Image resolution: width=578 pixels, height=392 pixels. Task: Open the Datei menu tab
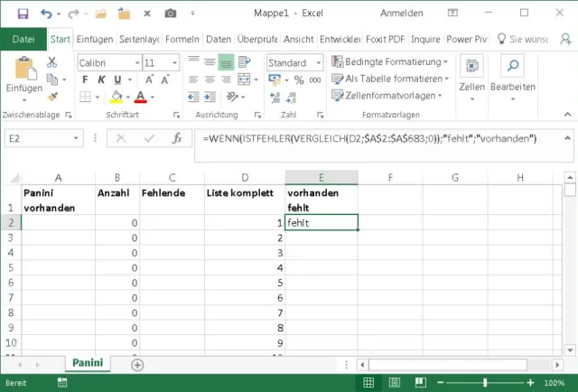click(x=23, y=39)
